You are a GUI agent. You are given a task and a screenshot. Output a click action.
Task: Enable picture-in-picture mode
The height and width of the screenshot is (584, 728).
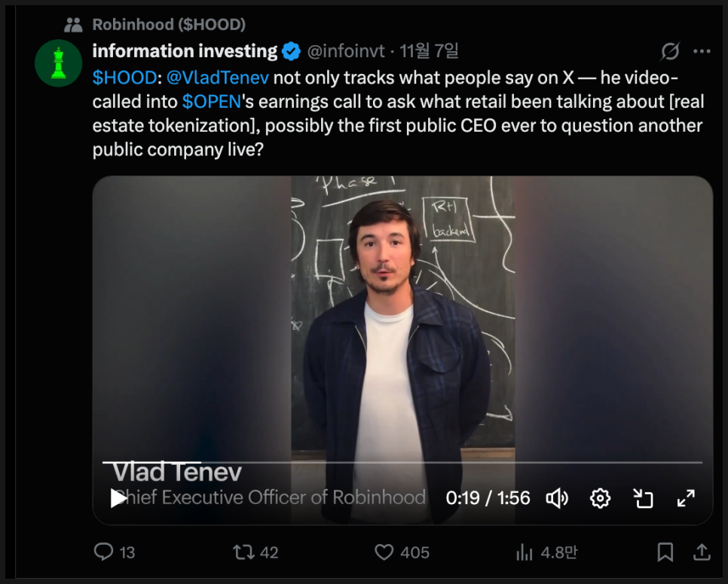click(x=643, y=498)
